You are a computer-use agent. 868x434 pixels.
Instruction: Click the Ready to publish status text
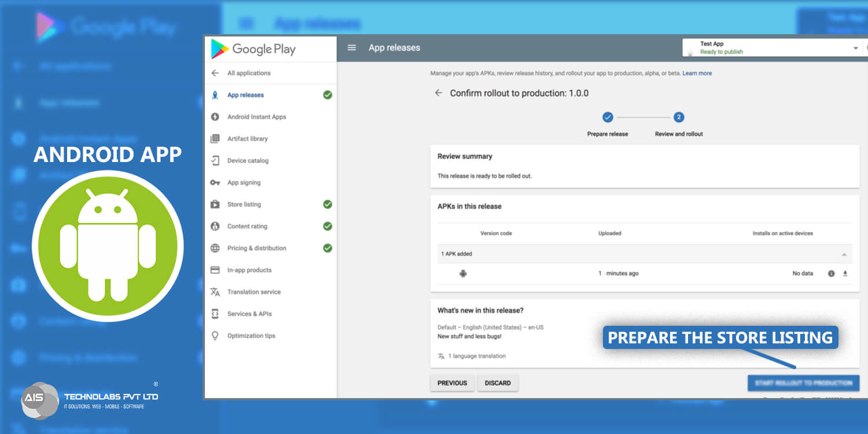point(722,52)
